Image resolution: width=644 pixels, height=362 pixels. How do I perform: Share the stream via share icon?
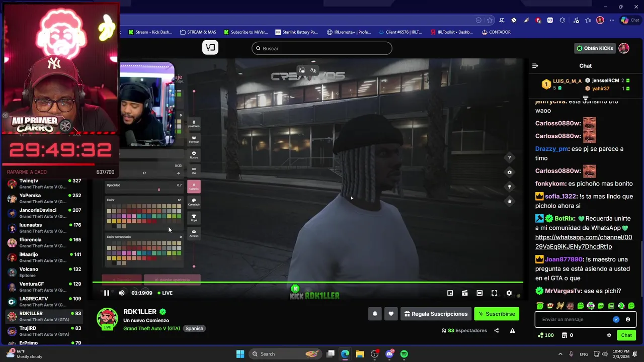(x=497, y=330)
